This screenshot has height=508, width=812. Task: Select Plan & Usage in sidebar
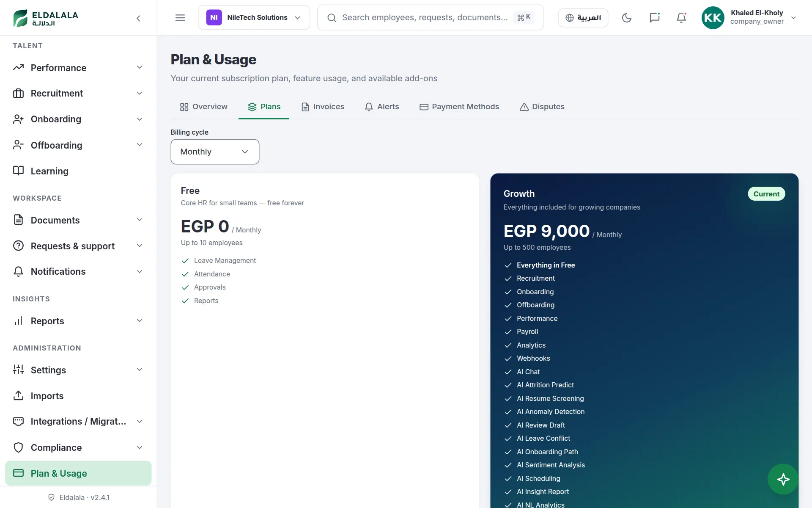(x=78, y=473)
